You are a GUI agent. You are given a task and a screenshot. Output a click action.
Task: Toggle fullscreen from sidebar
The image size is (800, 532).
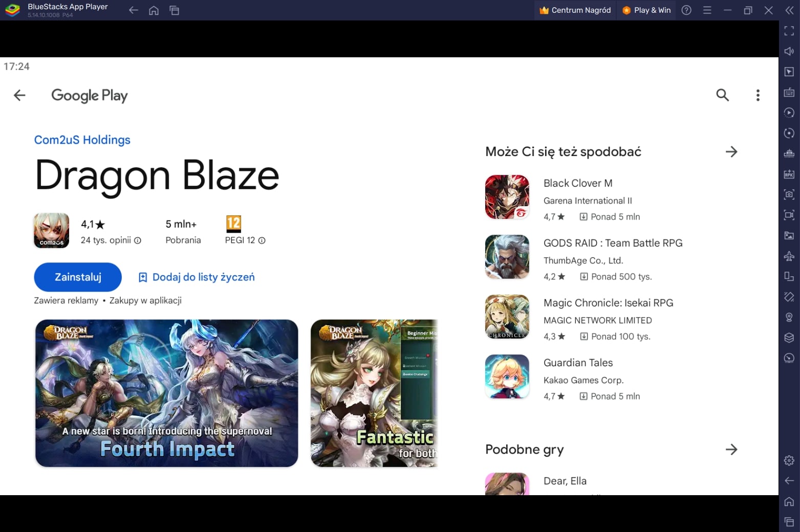pos(789,31)
